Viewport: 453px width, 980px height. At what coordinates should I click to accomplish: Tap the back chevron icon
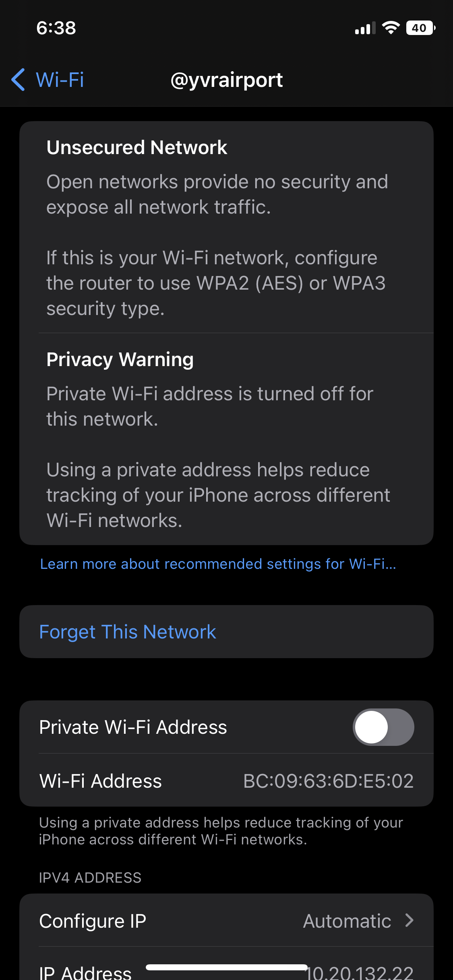pyautogui.click(x=19, y=80)
